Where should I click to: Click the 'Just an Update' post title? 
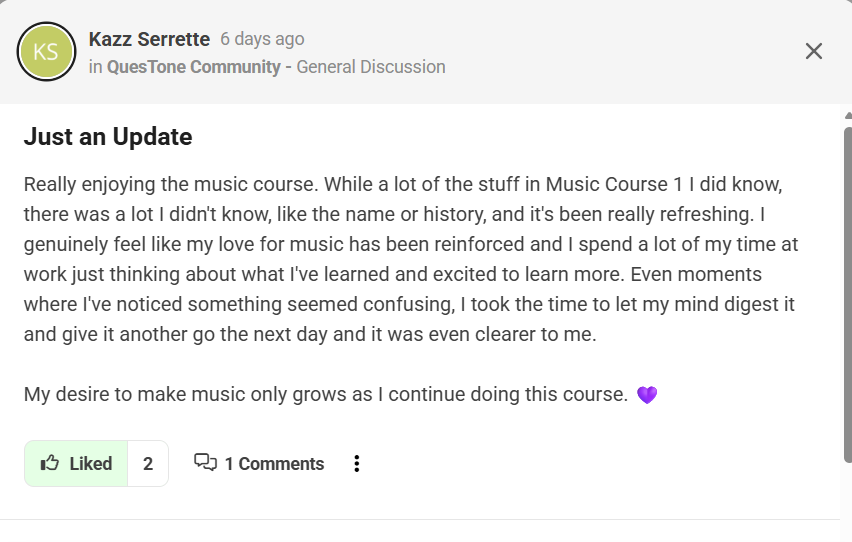pos(108,136)
